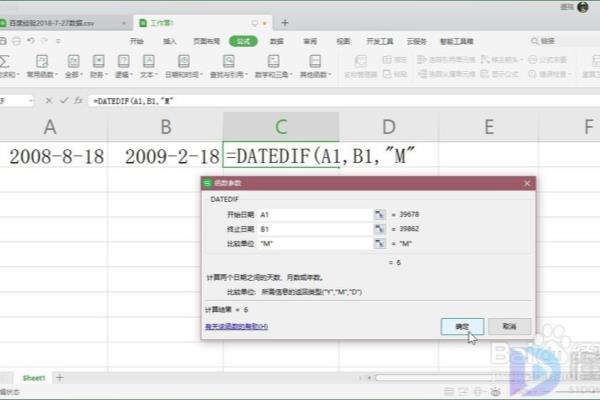
Task: Open the 查找与引用 lookup and reference functions
Action: click(229, 66)
